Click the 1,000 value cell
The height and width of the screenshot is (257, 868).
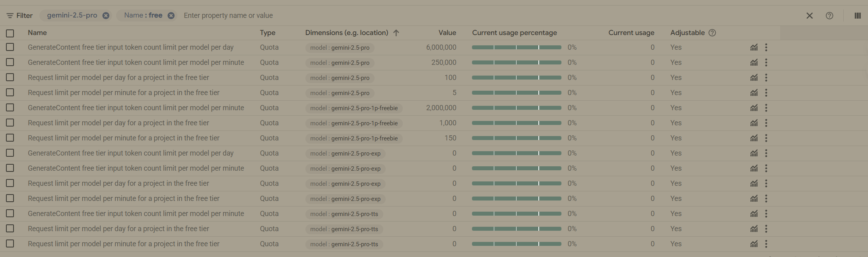[448, 123]
